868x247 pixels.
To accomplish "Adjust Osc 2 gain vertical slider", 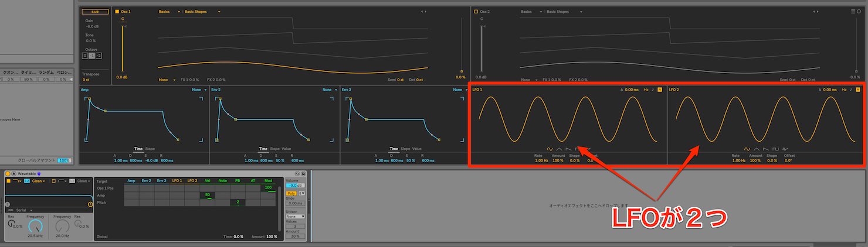I will 482,48.
